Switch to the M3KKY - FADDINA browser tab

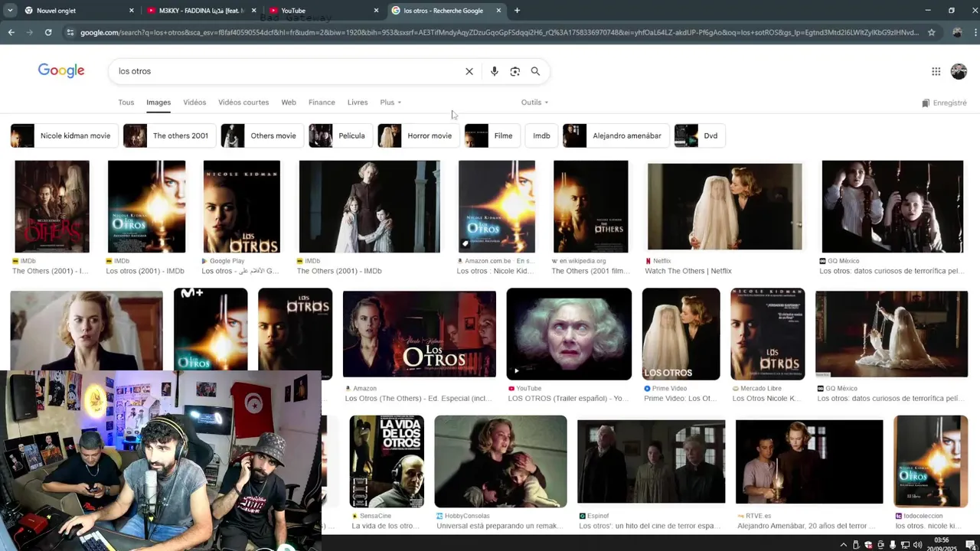[x=201, y=11]
